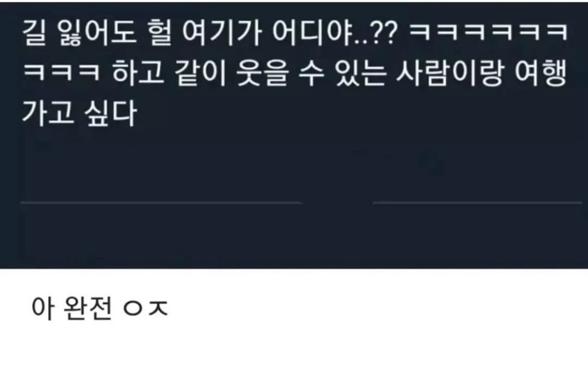This screenshot has height=385, width=588.
Task: Click the left horizontal divider line
Action: point(162,203)
